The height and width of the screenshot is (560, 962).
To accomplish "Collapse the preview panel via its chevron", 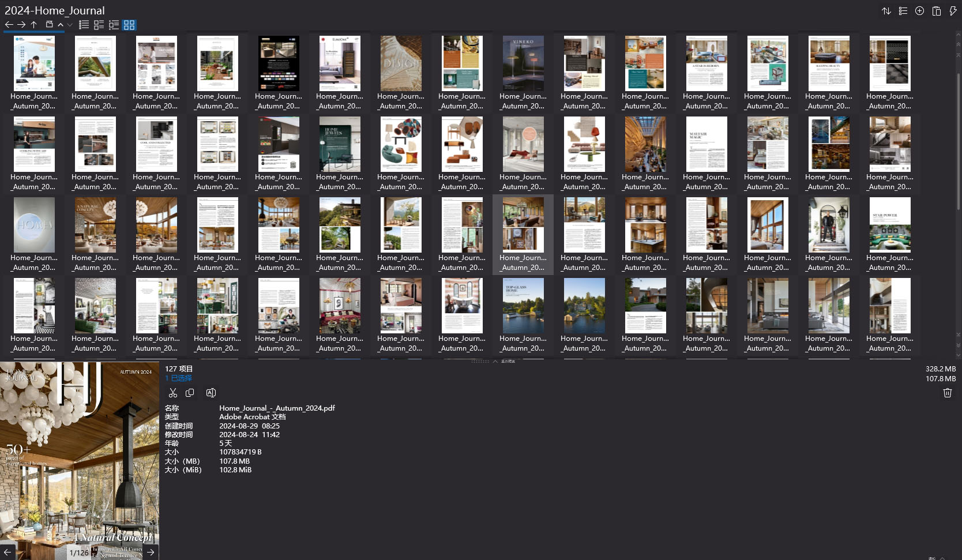I will pyautogui.click(x=495, y=361).
